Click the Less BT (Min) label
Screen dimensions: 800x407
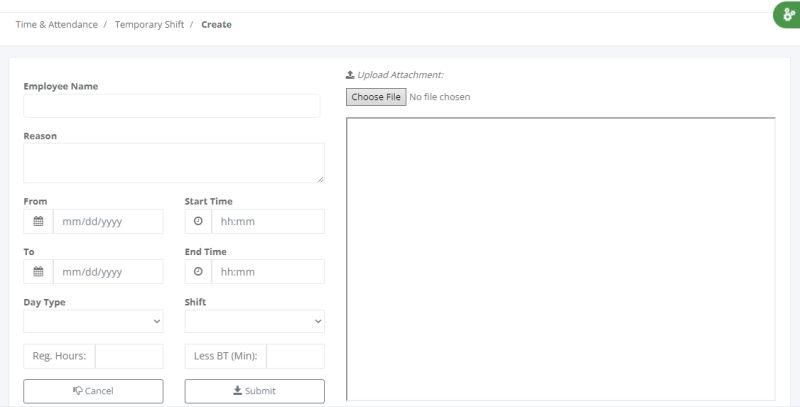point(226,356)
